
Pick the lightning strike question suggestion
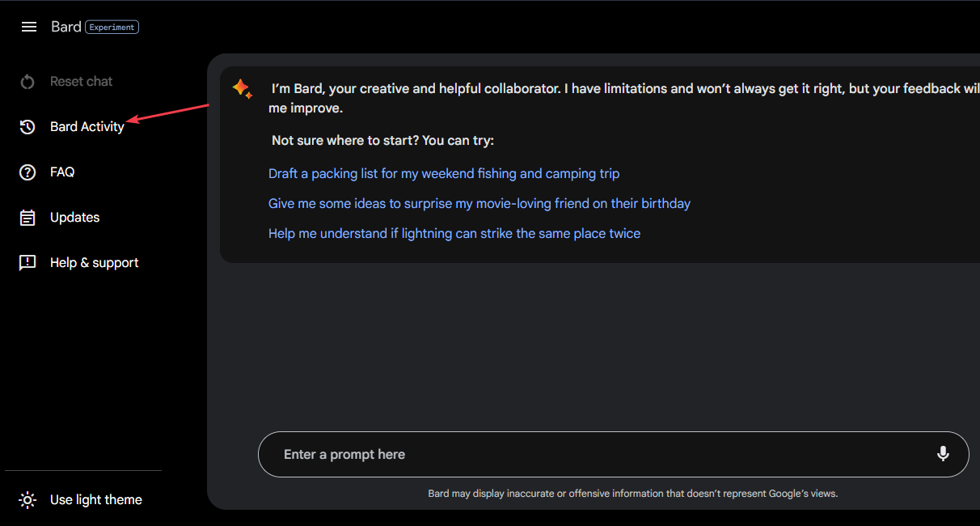tap(454, 234)
